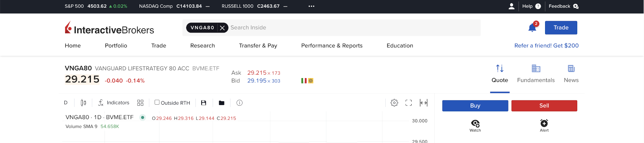Enter fullscreen chart mode

tap(409, 103)
